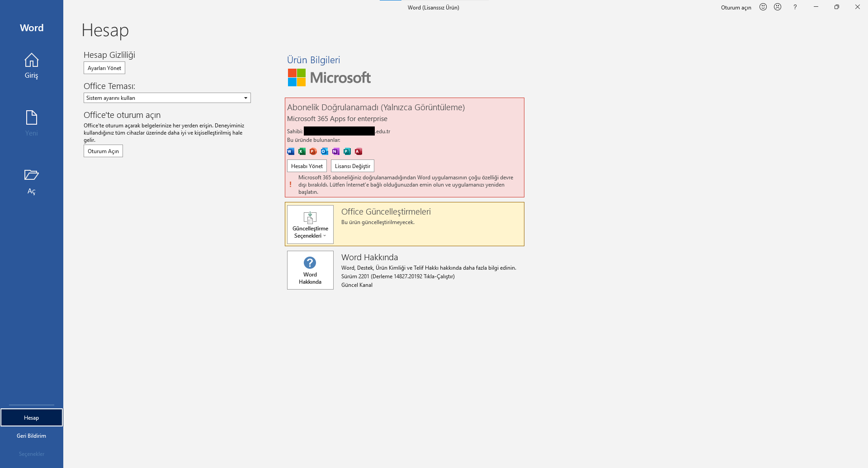
Task: Click the red exclamation warning icon
Action: point(290,184)
